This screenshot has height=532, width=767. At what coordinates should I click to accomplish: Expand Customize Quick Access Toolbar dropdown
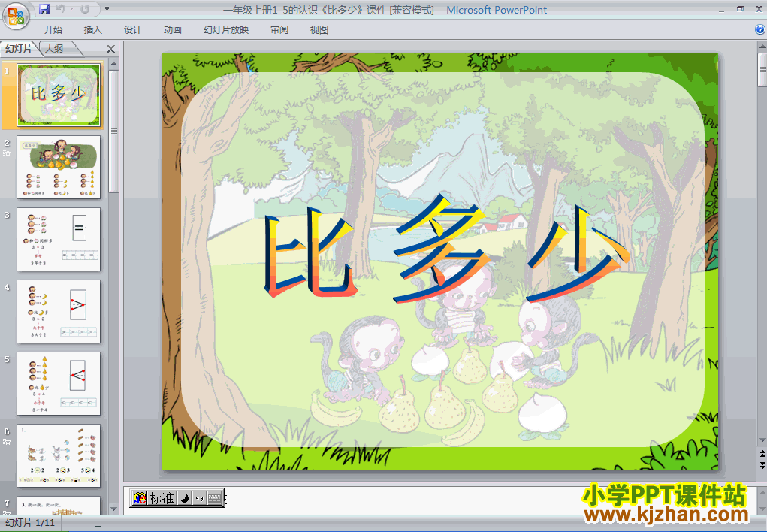pos(107,9)
